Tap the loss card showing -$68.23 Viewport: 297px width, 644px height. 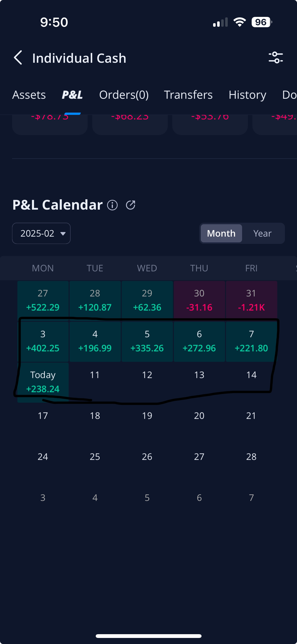pyautogui.click(x=130, y=123)
